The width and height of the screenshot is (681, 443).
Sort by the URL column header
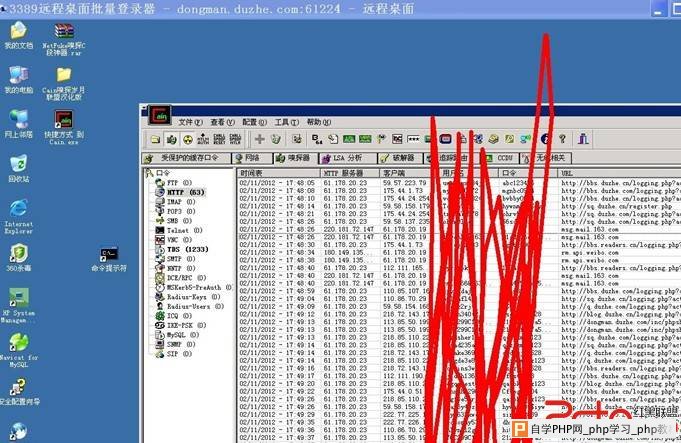pos(620,173)
